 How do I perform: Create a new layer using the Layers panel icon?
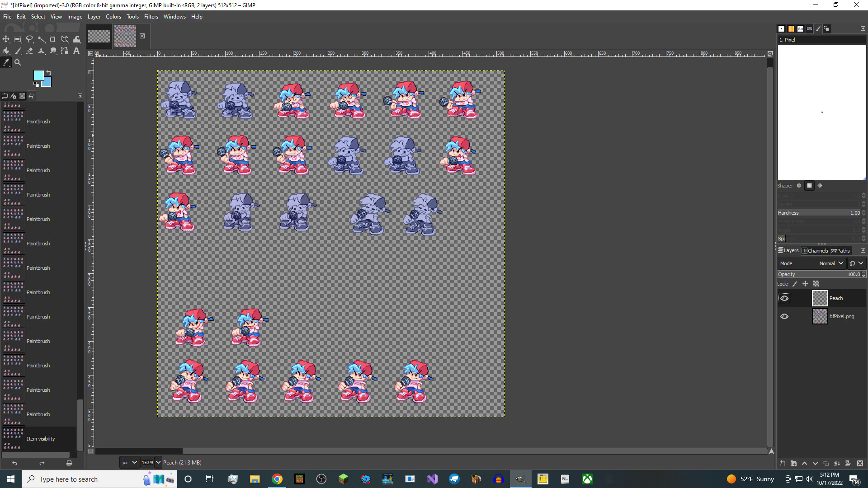(x=782, y=464)
